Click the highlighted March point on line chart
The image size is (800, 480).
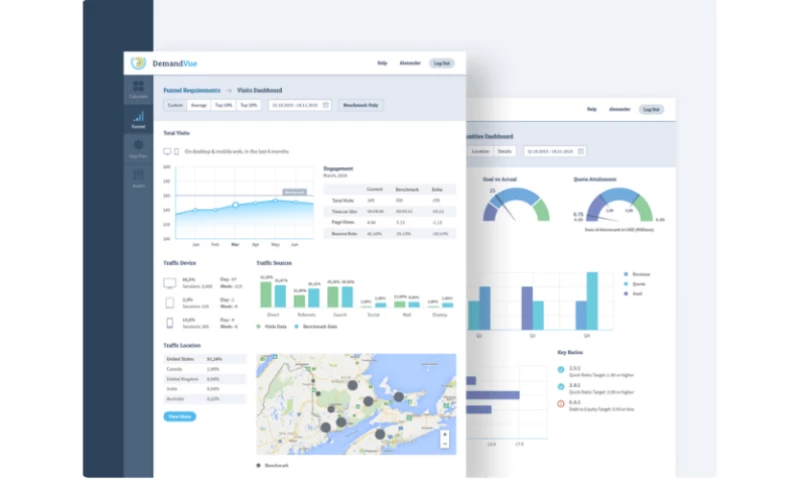[235, 205]
